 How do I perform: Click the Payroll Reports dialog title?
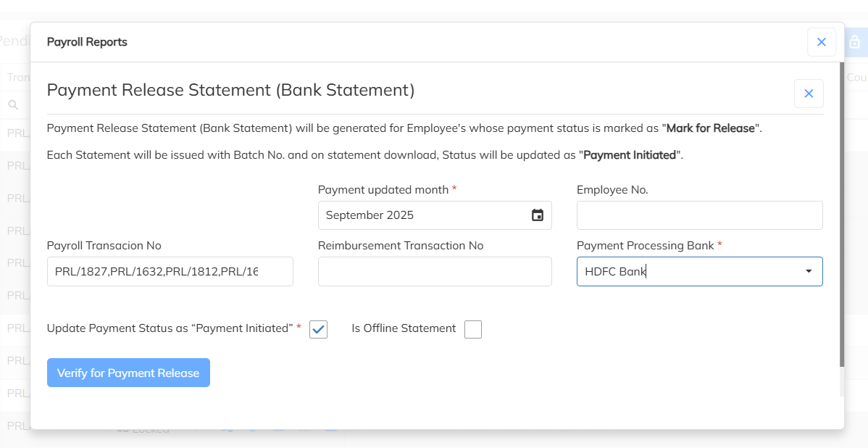click(x=87, y=42)
